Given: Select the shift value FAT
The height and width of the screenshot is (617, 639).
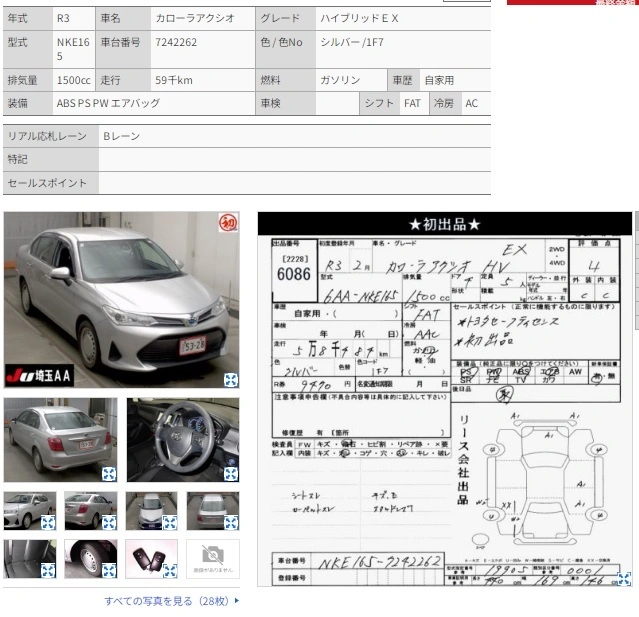Looking at the screenshot, I should pyautogui.click(x=412, y=104).
